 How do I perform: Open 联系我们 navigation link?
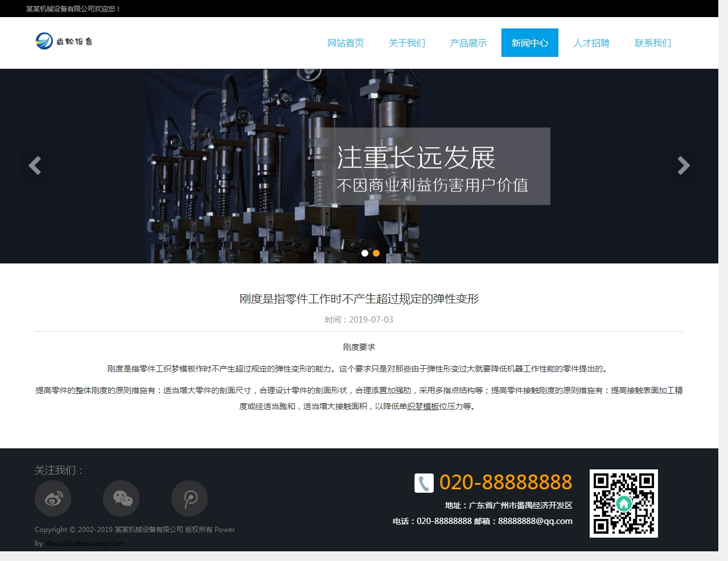tap(653, 43)
